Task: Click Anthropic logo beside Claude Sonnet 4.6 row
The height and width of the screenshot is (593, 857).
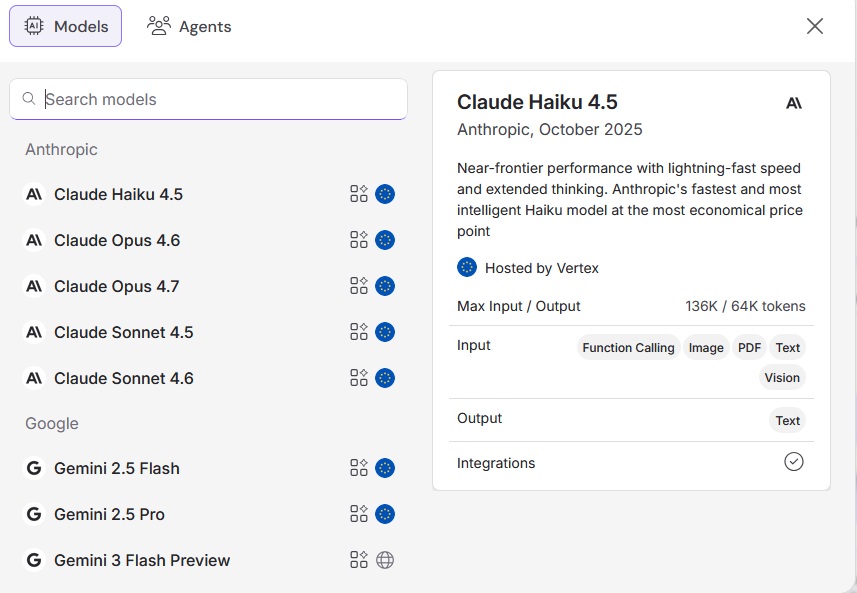Action: point(34,378)
